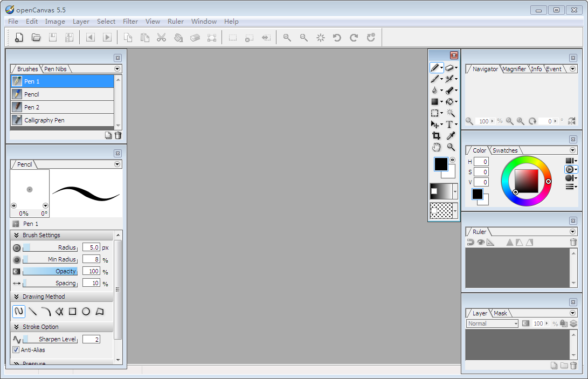Switch to the Swatches tab

(x=505, y=150)
